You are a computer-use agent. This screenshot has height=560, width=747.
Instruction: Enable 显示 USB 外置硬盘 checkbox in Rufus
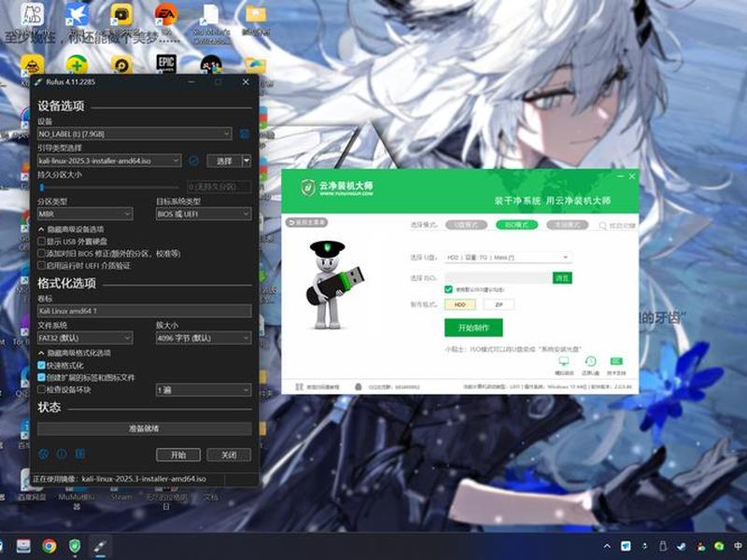tap(41, 242)
